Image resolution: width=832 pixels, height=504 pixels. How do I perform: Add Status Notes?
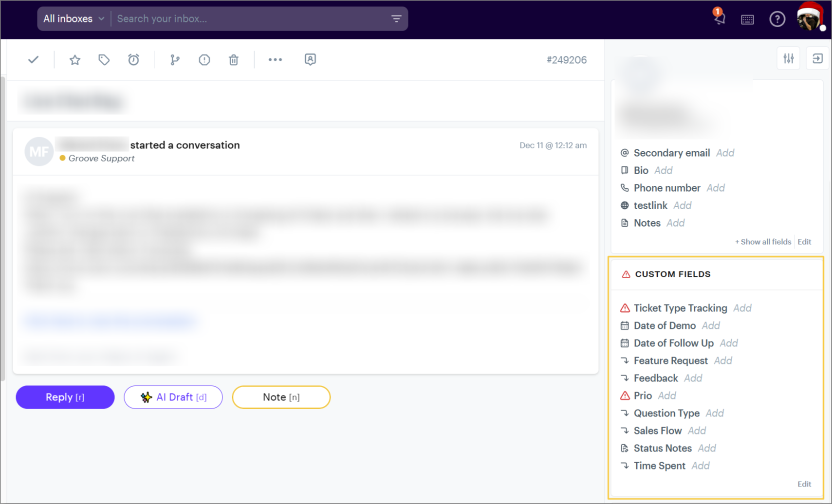[707, 448]
